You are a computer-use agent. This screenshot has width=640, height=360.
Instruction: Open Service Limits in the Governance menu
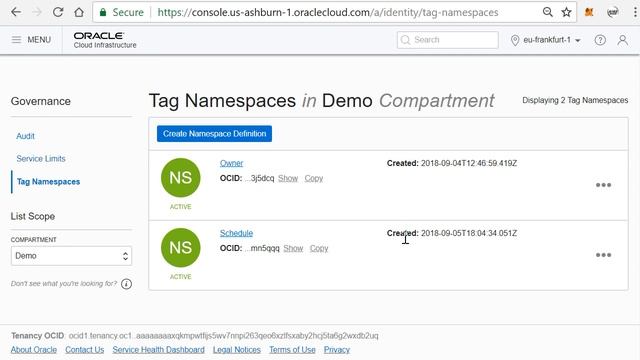tap(41, 158)
